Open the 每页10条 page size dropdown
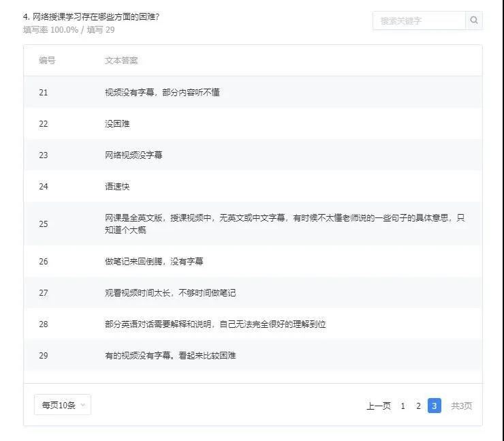Viewport: 504px width, 441px height. (63, 405)
